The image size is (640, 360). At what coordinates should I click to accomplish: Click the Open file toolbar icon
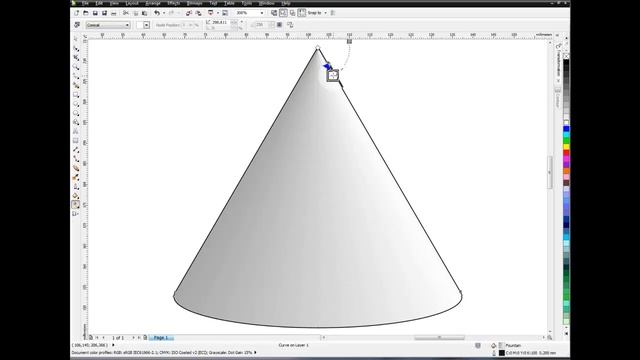click(86, 13)
